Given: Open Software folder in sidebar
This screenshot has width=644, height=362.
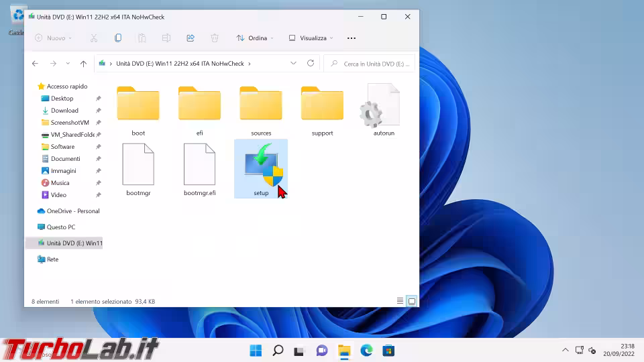Looking at the screenshot, I should tap(58, 147).
